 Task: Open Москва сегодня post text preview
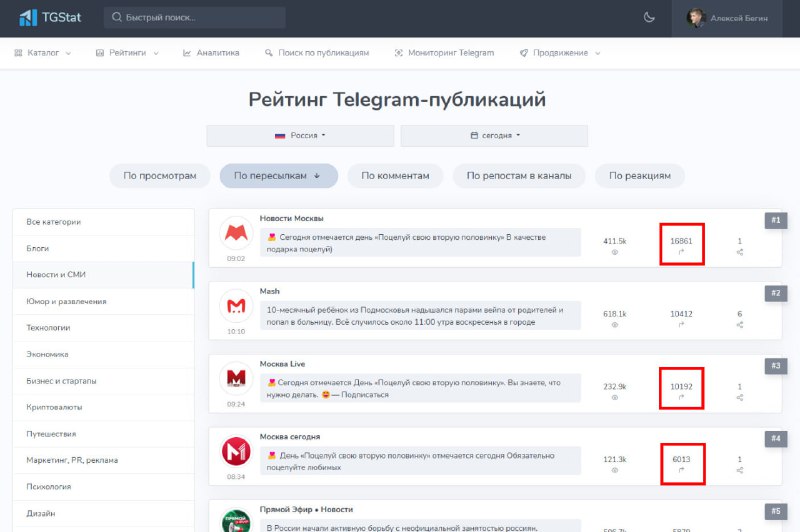420,461
